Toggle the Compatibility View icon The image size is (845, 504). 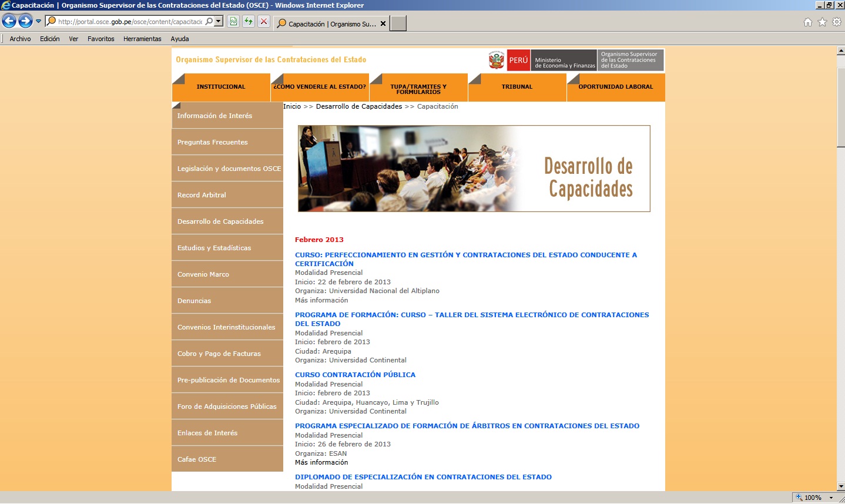pyautogui.click(x=233, y=22)
